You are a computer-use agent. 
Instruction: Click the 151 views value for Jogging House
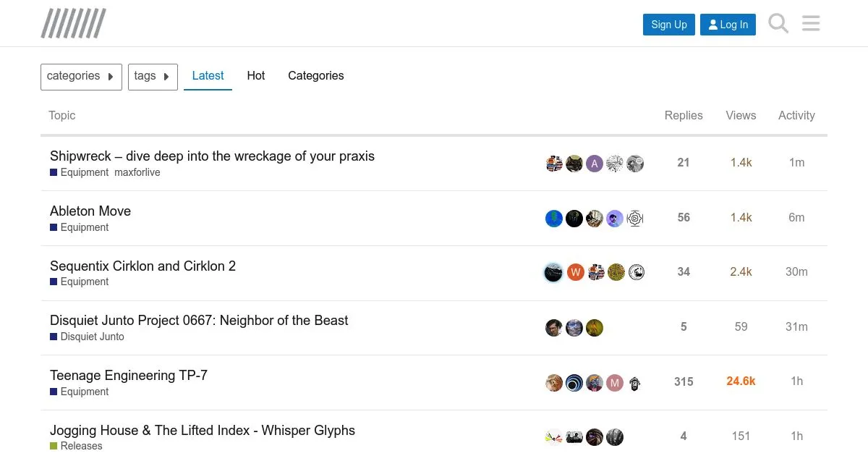(741, 436)
